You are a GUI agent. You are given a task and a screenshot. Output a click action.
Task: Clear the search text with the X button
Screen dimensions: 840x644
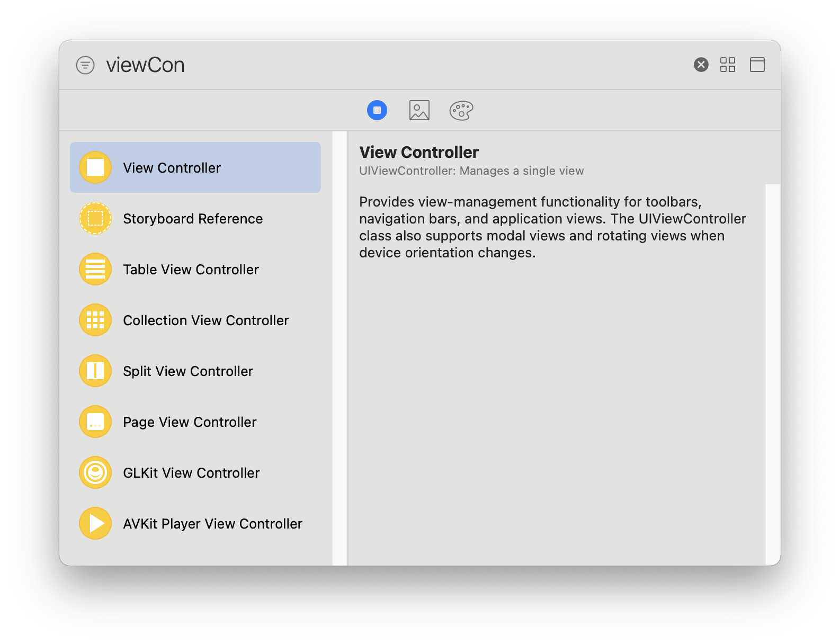[701, 65]
